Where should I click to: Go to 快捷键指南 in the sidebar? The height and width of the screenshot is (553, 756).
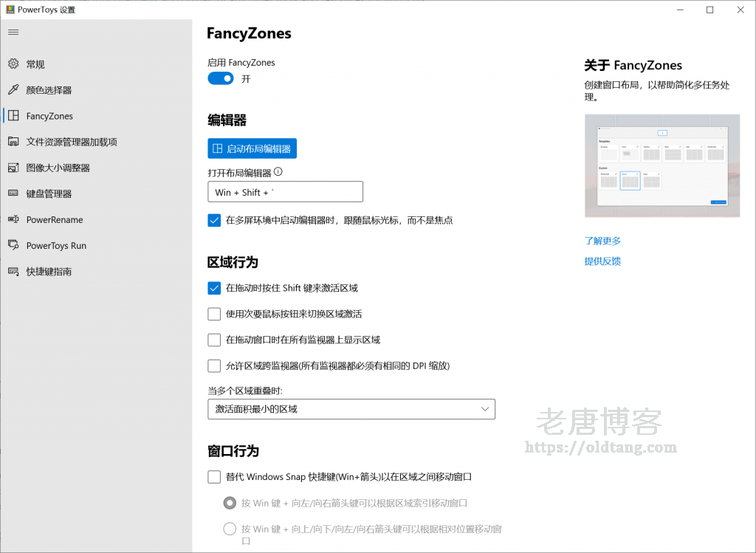49,272
